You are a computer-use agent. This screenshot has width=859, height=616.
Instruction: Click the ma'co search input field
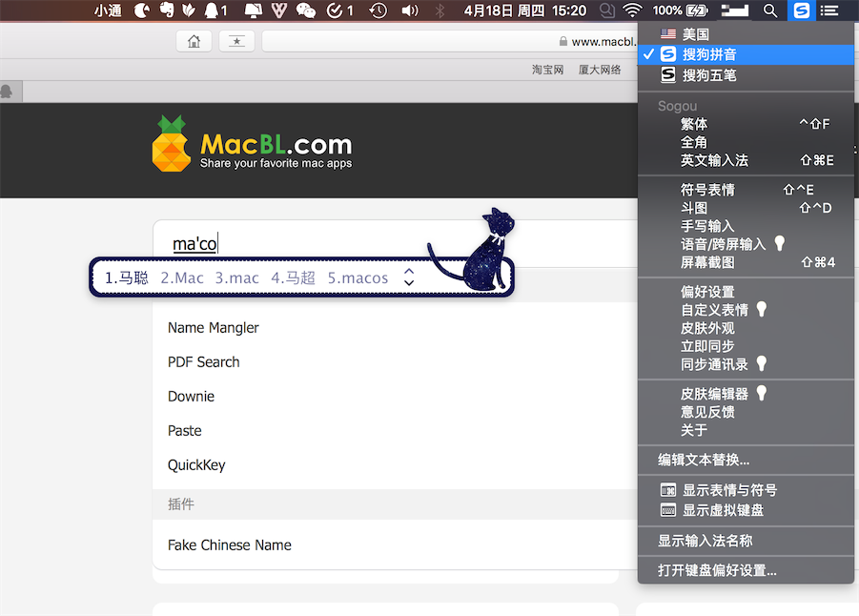(395, 243)
